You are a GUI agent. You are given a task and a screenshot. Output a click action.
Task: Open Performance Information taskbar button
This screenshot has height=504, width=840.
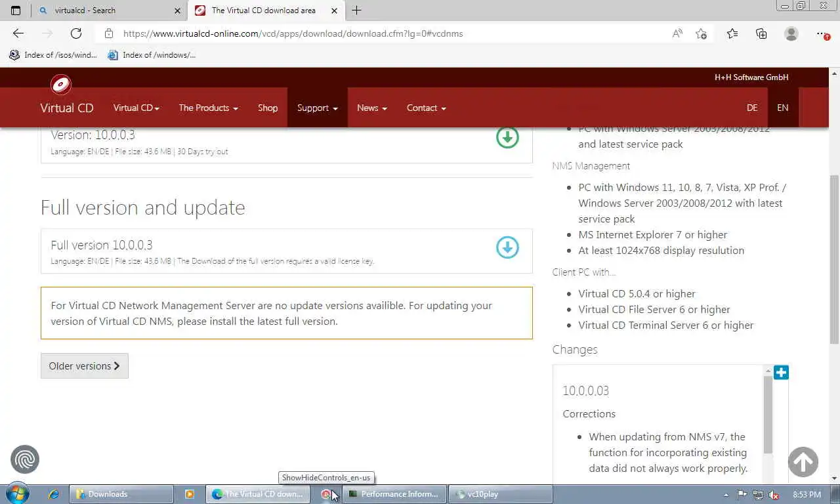point(394,494)
